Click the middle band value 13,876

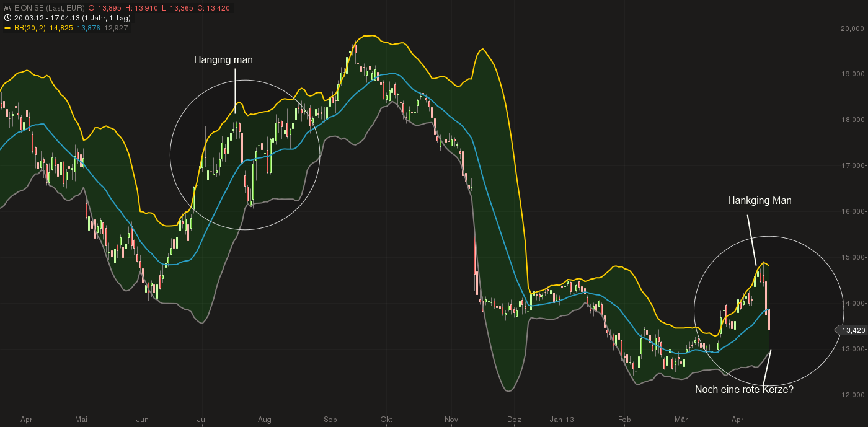[89, 28]
